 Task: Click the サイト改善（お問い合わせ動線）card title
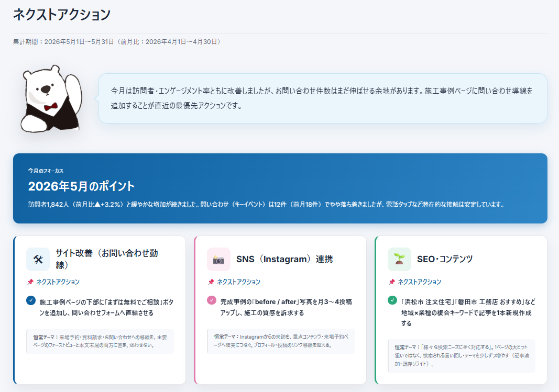(106, 259)
